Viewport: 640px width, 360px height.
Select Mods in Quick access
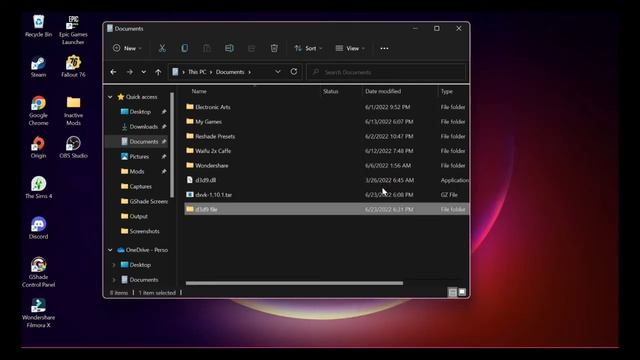[137, 171]
